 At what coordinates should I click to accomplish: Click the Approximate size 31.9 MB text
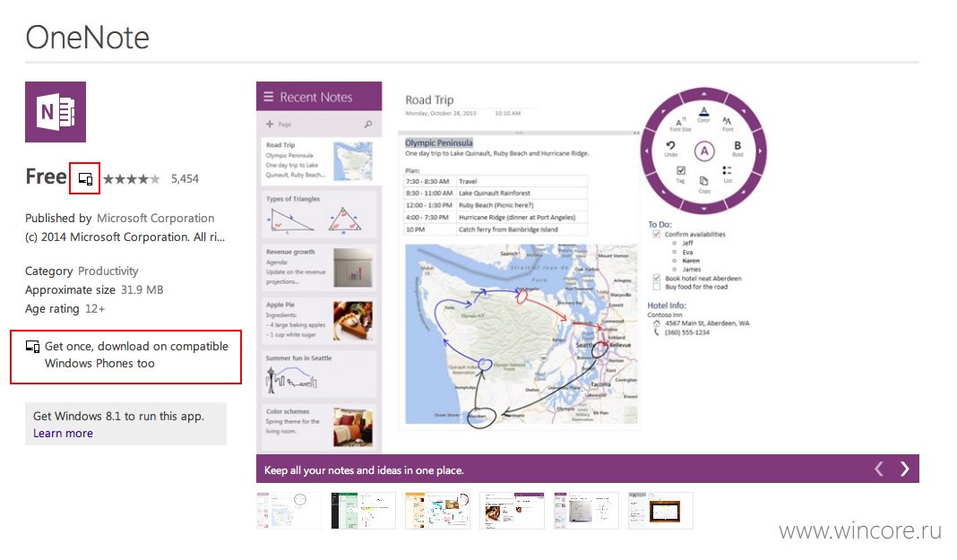click(94, 289)
